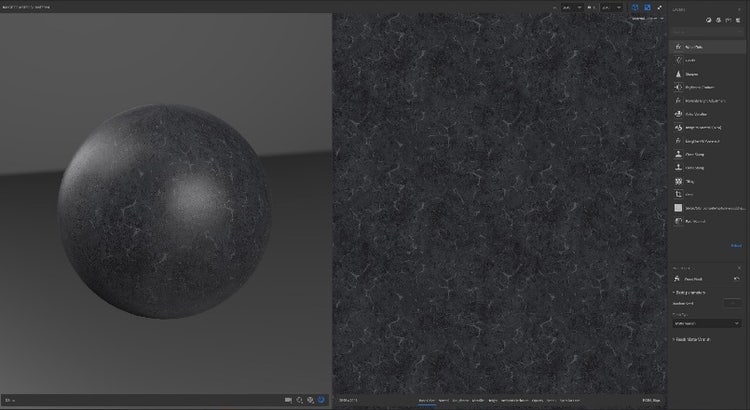Click the first icon in the Layers panel header

click(708, 20)
